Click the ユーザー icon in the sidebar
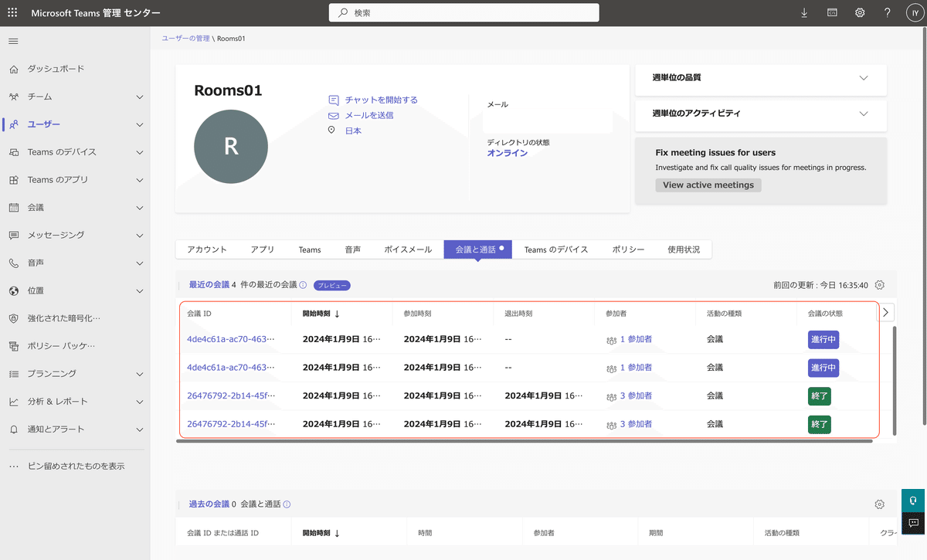927x560 pixels. click(x=13, y=124)
